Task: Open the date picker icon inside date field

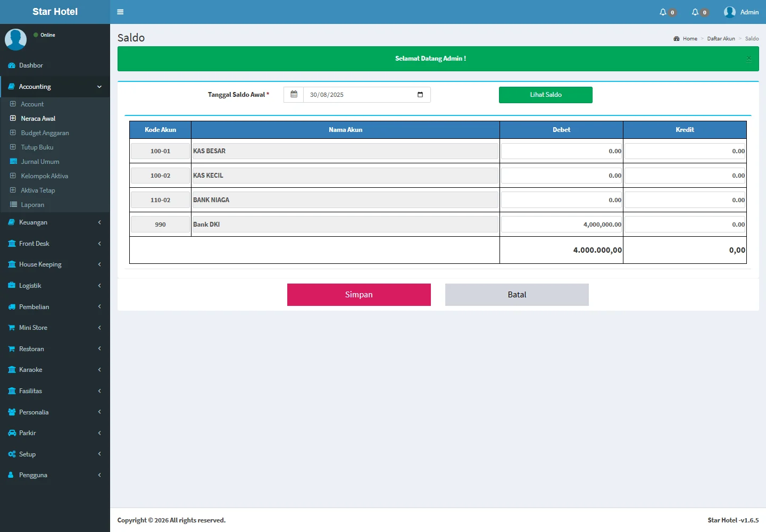Action: pyautogui.click(x=420, y=95)
